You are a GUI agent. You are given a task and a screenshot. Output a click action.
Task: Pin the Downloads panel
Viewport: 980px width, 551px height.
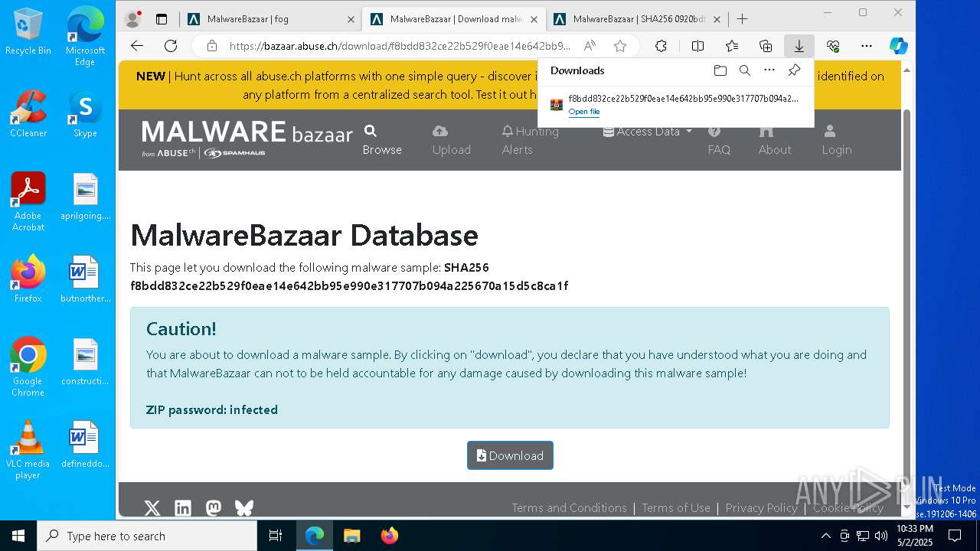click(x=794, y=70)
